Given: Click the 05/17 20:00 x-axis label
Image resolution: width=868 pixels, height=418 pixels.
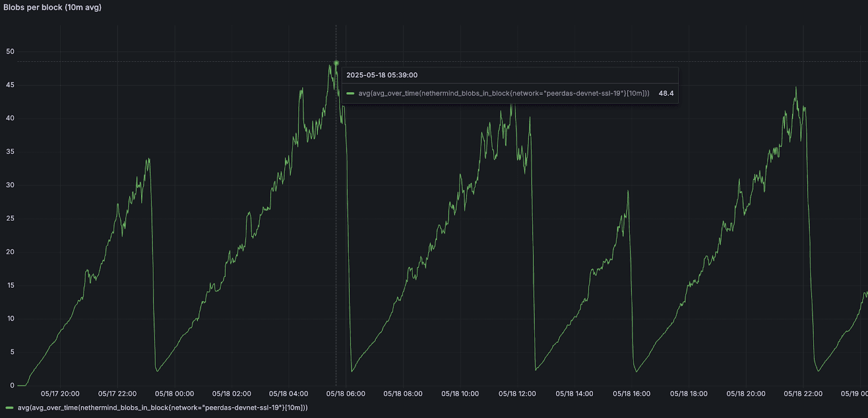Looking at the screenshot, I should (x=60, y=394).
